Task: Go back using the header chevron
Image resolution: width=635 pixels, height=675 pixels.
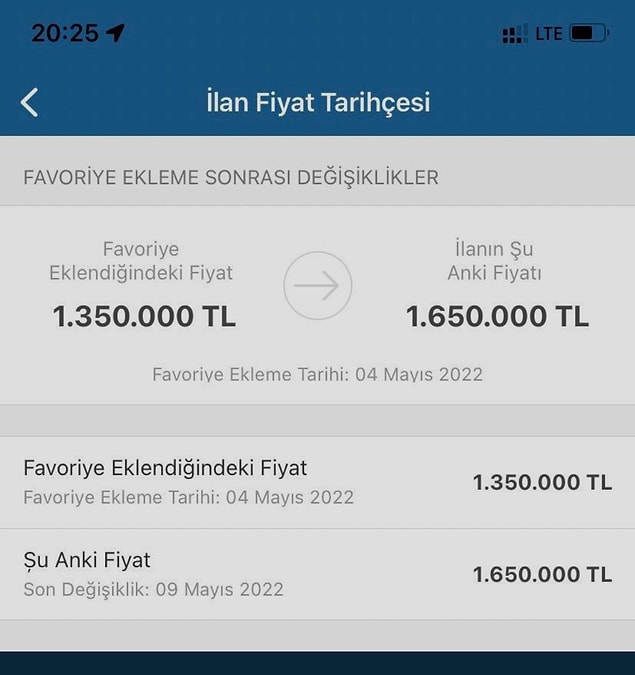Action: pyautogui.click(x=30, y=102)
